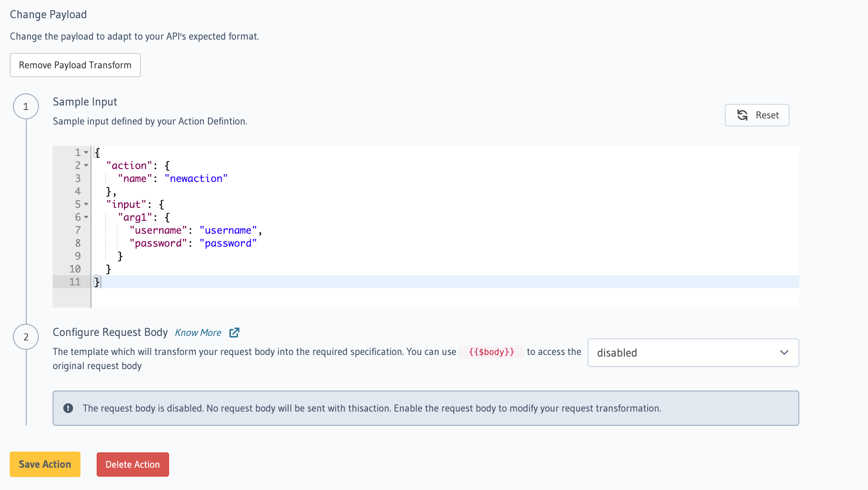Click the yellow Save Action button

click(x=45, y=464)
